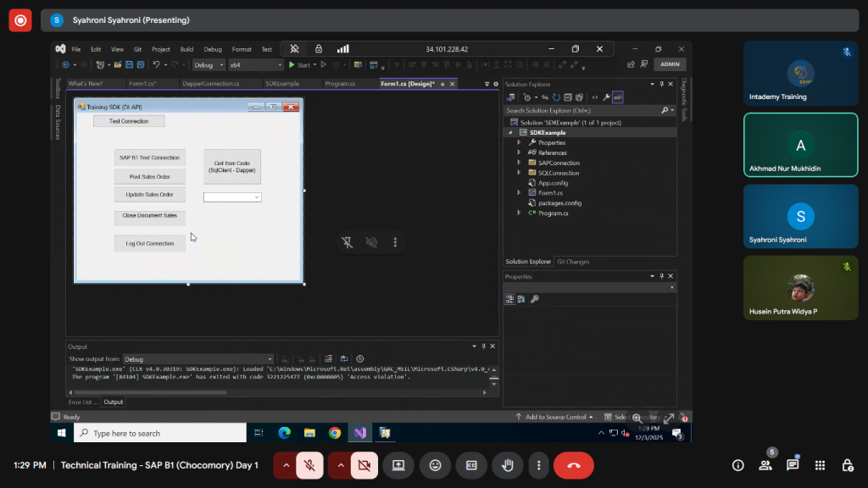This screenshot has width=868, height=488.
Task: Open the Build menu
Action: point(186,49)
